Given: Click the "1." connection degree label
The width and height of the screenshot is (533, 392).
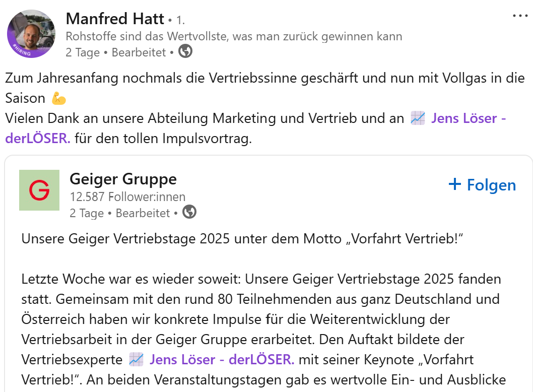Looking at the screenshot, I should pos(180,21).
